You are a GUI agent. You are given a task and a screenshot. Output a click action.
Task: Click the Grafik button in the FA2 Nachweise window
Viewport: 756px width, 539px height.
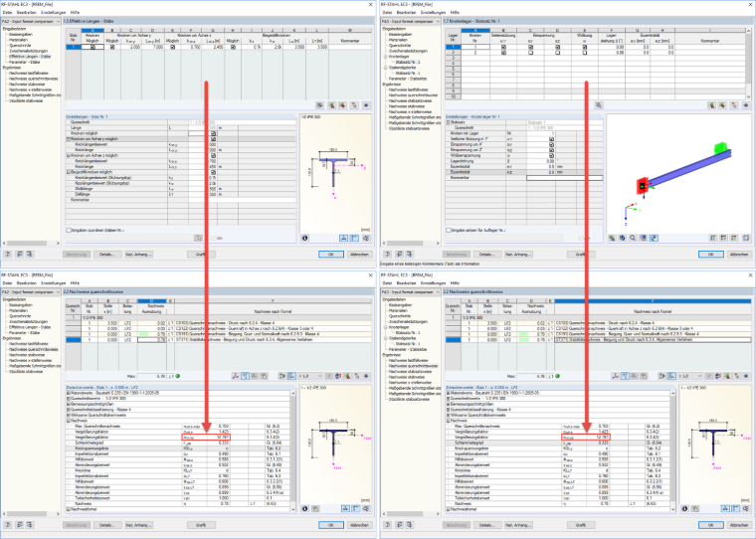click(x=201, y=525)
